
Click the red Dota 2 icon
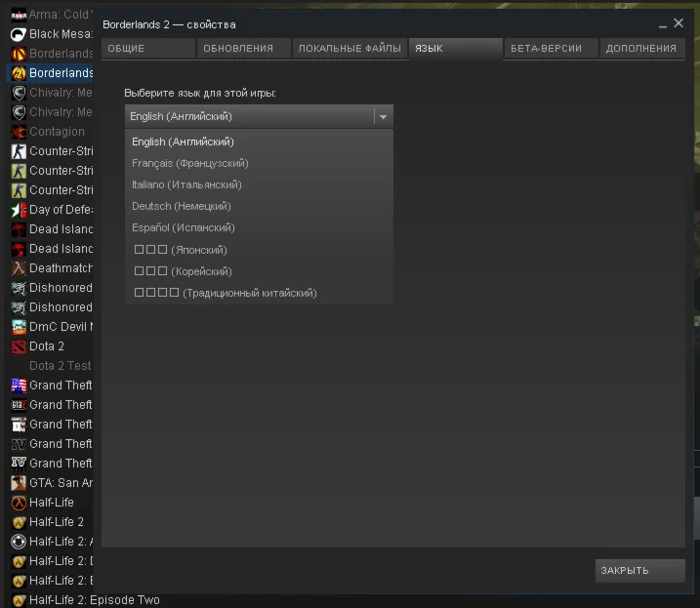coord(19,346)
